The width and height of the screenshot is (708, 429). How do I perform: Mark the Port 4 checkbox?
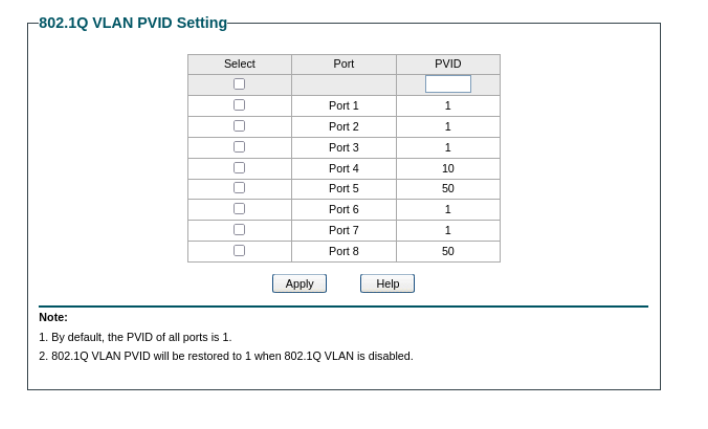[x=239, y=168]
